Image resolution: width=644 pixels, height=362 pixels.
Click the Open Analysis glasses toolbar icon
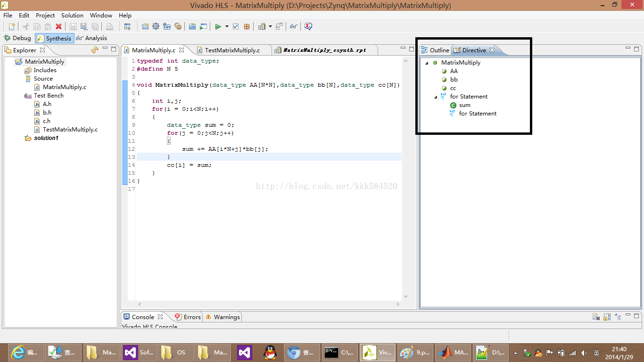[293, 26]
